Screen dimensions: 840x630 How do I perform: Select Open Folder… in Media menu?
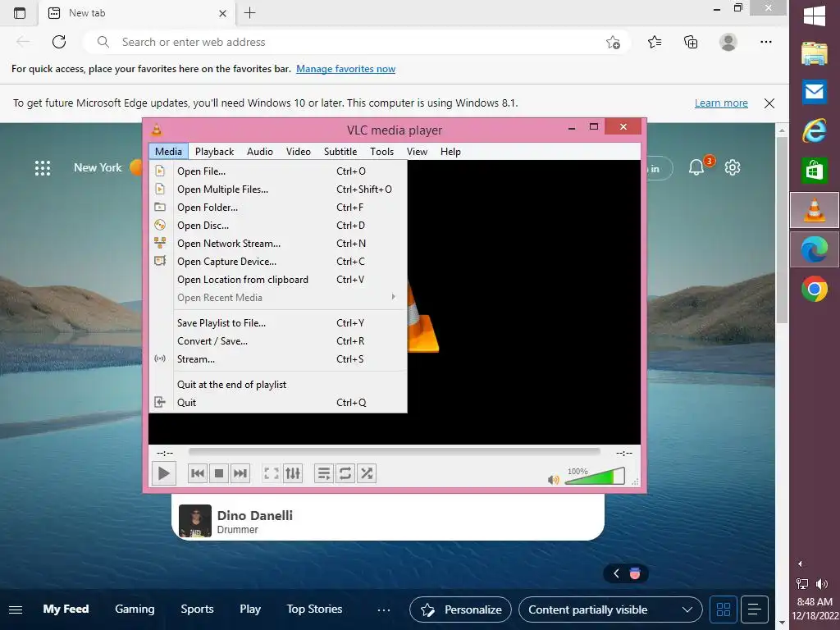tap(278, 208)
